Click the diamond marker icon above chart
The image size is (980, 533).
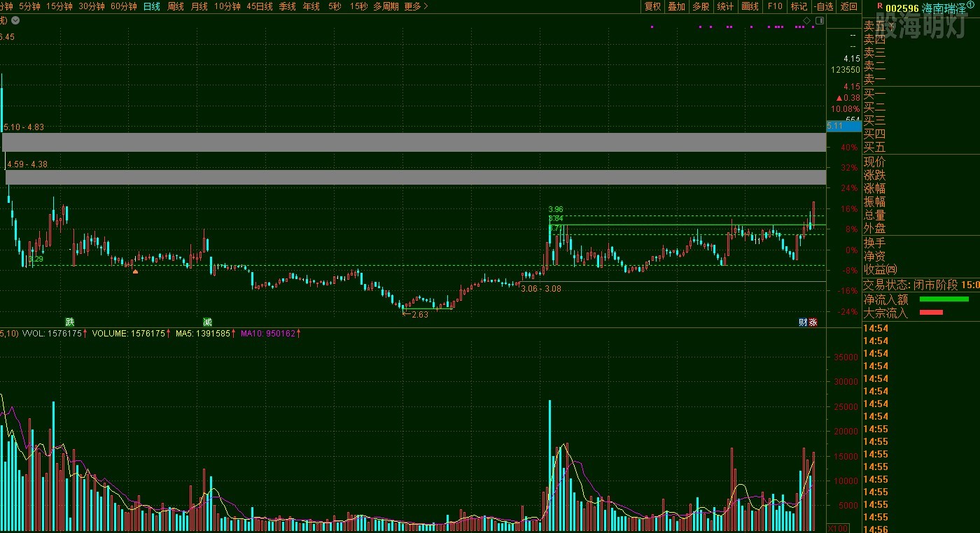(806, 21)
